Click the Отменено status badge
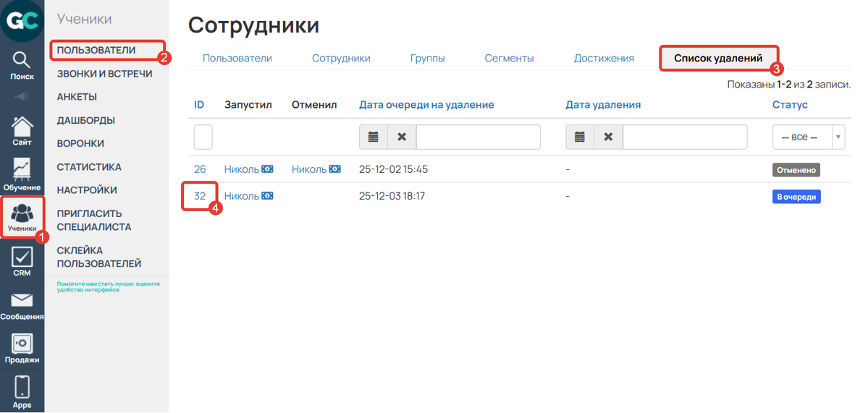This screenshot has width=868, height=413. point(796,170)
